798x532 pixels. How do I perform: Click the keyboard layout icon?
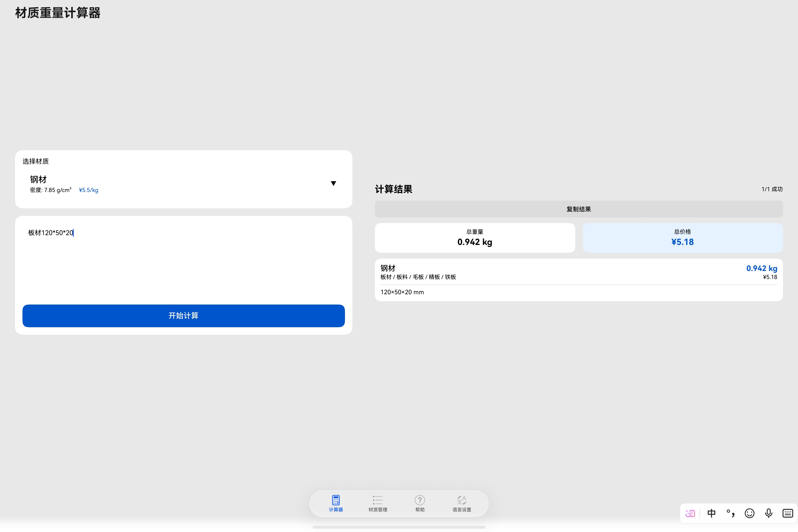(787, 513)
